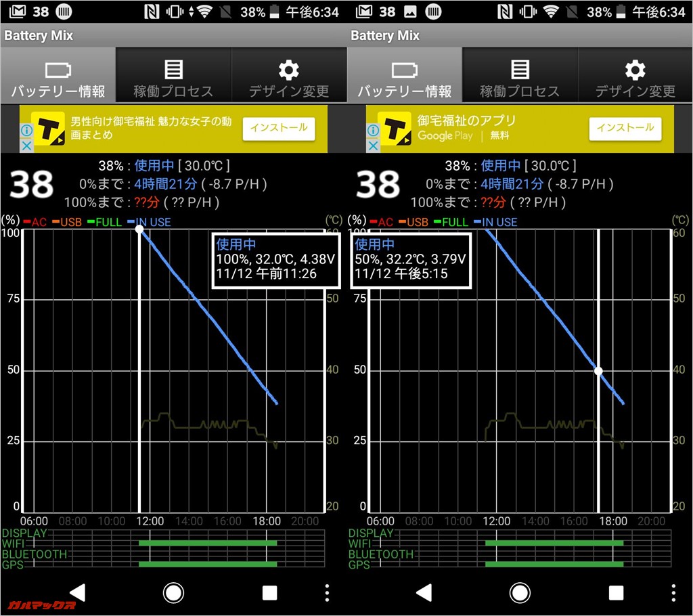Click the 100% graph marker dot on left
The height and width of the screenshot is (616, 693).
pyautogui.click(x=139, y=229)
